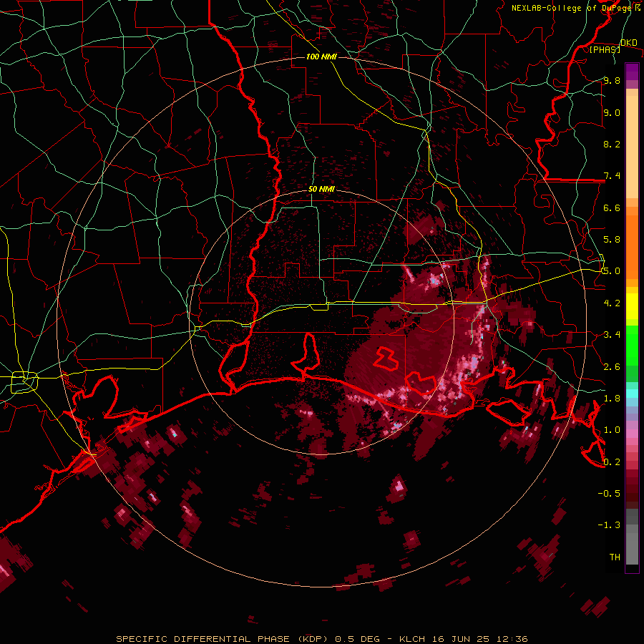Click the 100 NMI range ring label

pyautogui.click(x=321, y=57)
